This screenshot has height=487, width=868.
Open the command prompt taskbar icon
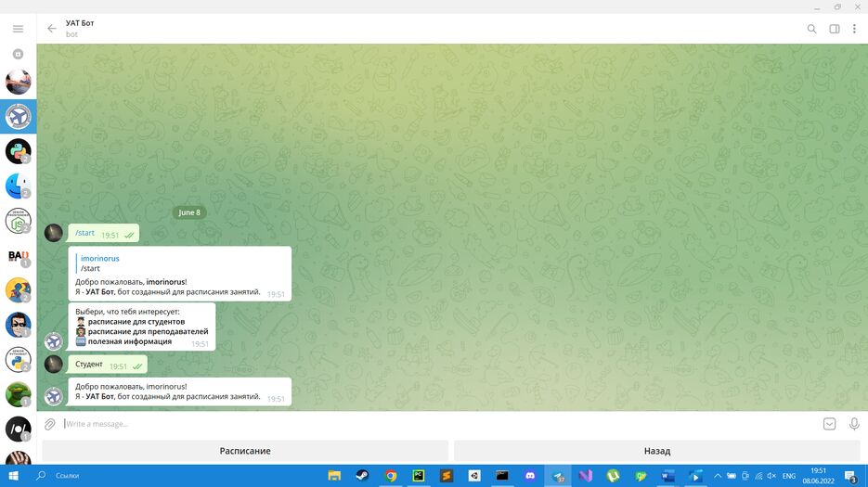pyautogui.click(x=502, y=476)
